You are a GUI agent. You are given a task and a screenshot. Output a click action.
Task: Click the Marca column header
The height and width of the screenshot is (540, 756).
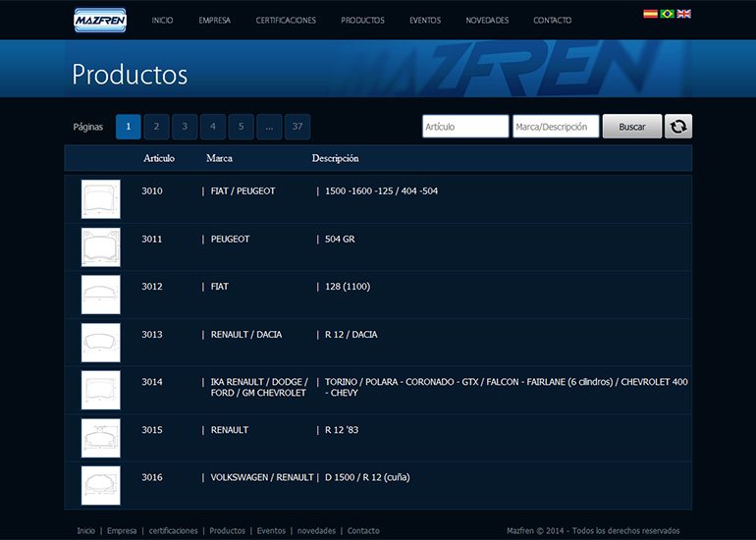(219, 158)
